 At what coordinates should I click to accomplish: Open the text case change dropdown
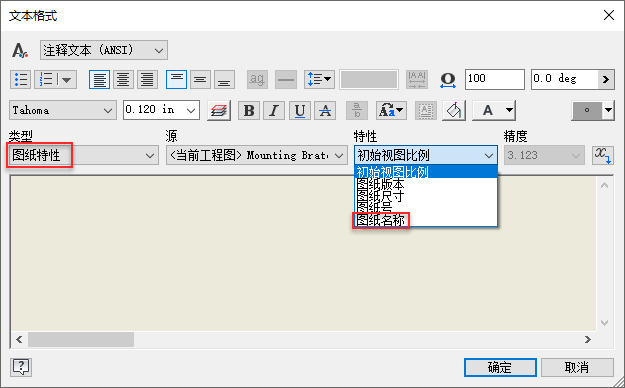(x=391, y=110)
